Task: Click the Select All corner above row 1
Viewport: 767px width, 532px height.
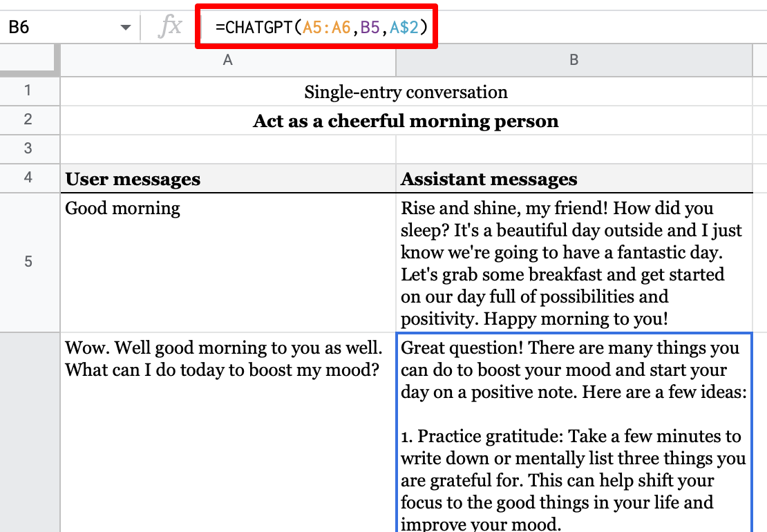Action: [29, 60]
